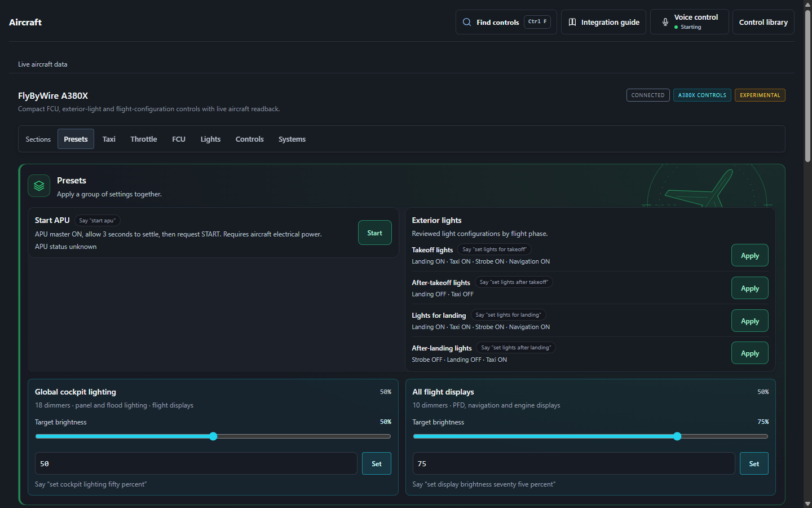Click the Say "start apu" voice hint
Image resolution: width=812 pixels, height=508 pixels.
point(98,221)
